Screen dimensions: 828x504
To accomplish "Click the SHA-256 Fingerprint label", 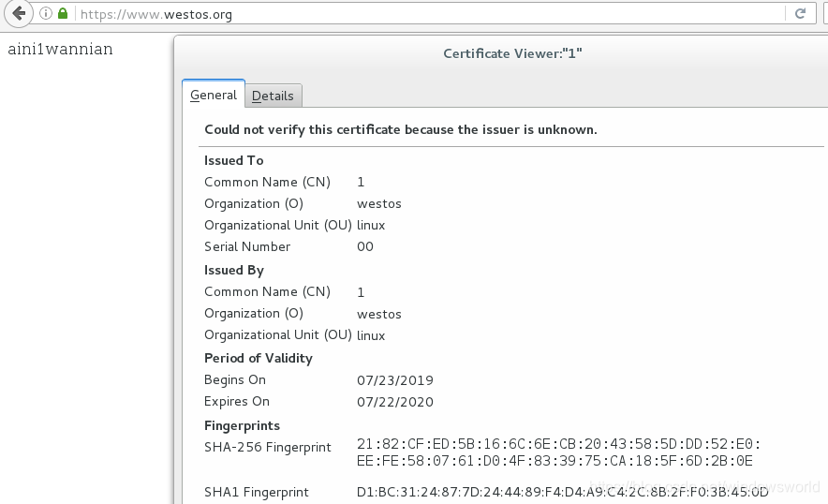I will coord(268,447).
